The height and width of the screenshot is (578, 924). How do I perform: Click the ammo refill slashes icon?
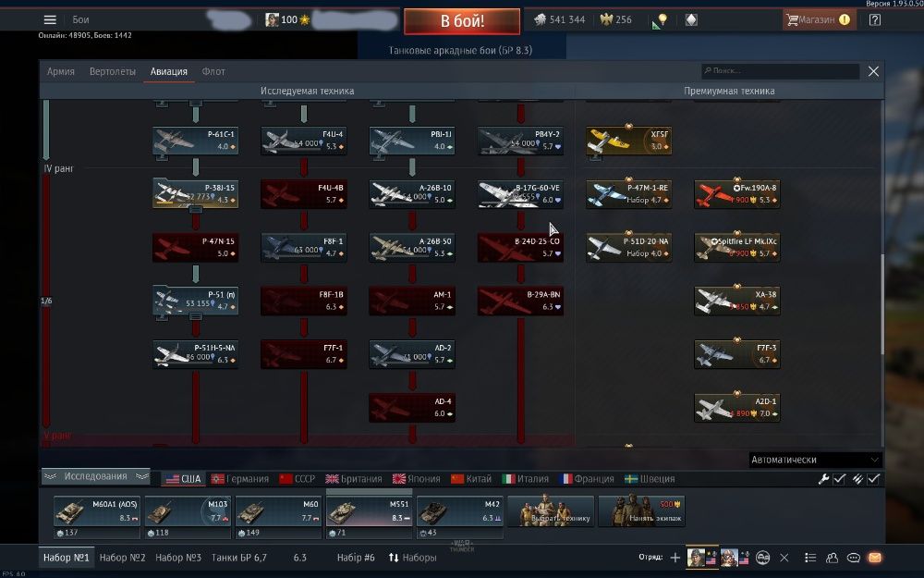858,479
